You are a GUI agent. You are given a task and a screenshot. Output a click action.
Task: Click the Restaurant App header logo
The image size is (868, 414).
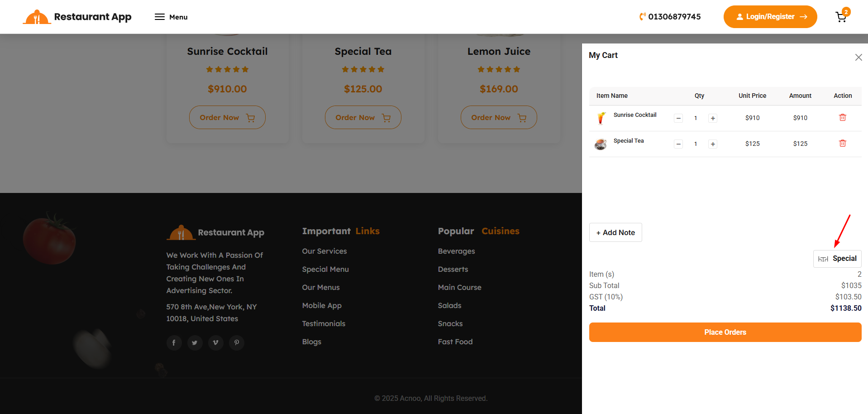click(77, 17)
